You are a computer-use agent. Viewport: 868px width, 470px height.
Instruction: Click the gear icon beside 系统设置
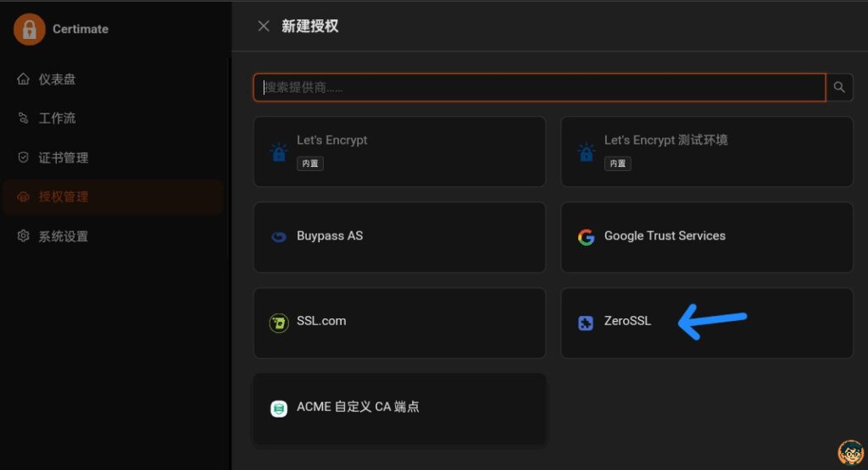click(x=23, y=236)
